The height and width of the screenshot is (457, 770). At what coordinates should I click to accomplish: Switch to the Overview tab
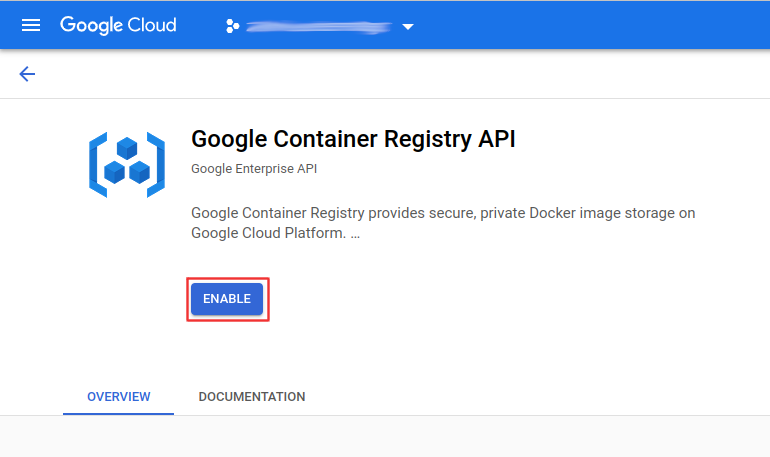[118, 397]
